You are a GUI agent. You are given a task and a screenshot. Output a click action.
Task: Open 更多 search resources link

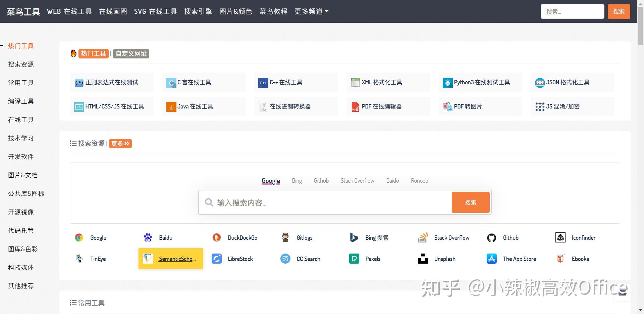[120, 143]
